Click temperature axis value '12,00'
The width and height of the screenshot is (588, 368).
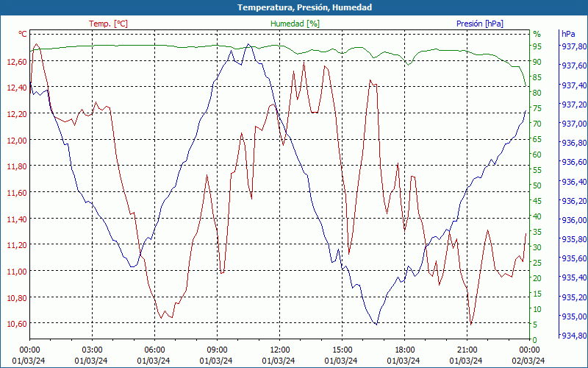click(x=17, y=140)
